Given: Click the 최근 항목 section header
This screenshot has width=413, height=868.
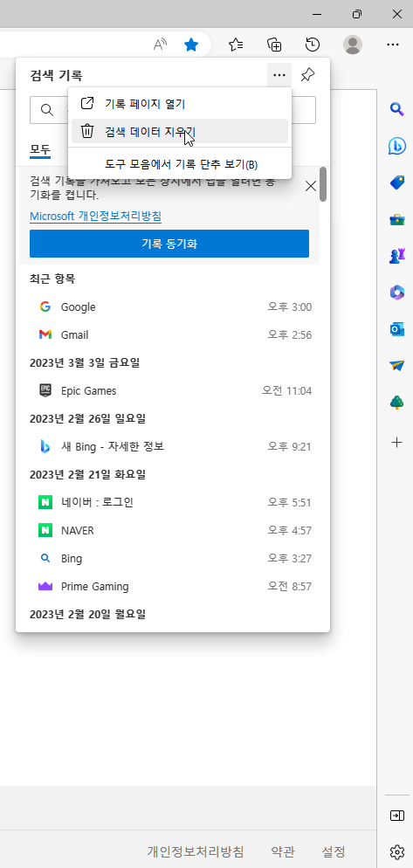Looking at the screenshot, I should pyautogui.click(x=52, y=279).
